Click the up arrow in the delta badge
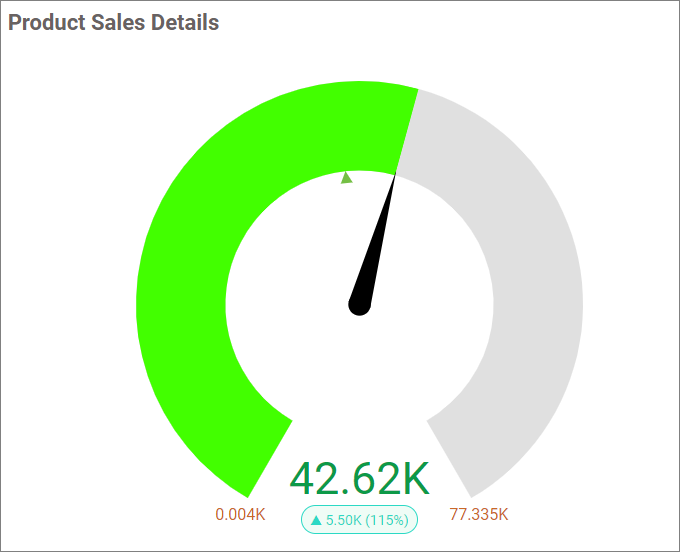The height and width of the screenshot is (552, 680). click(316, 521)
